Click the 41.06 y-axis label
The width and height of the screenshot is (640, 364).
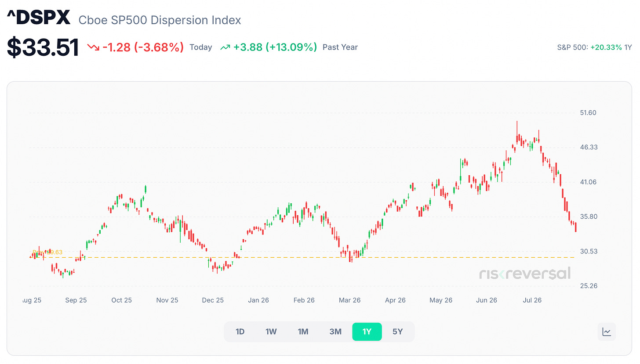pyautogui.click(x=588, y=182)
